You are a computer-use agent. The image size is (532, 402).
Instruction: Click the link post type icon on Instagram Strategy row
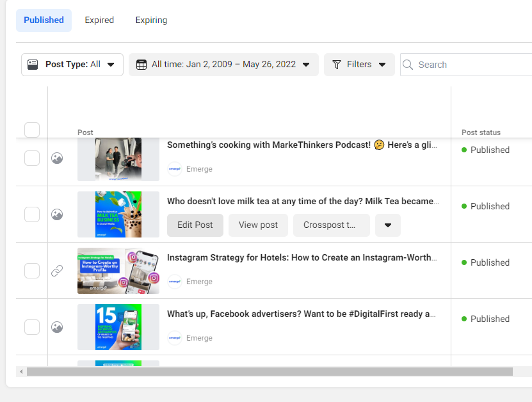(x=57, y=271)
